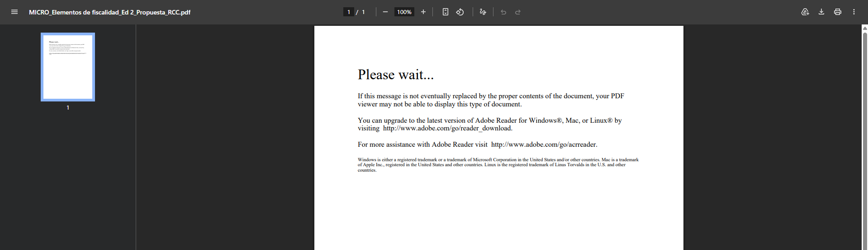Rotate the document counterclockwise
The image size is (868, 250).
pyautogui.click(x=460, y=12)
